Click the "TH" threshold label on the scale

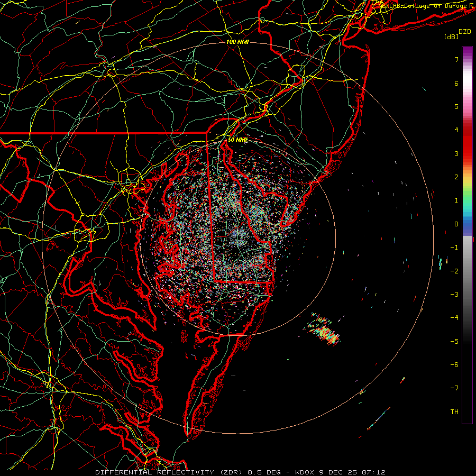tap(454, 412)
